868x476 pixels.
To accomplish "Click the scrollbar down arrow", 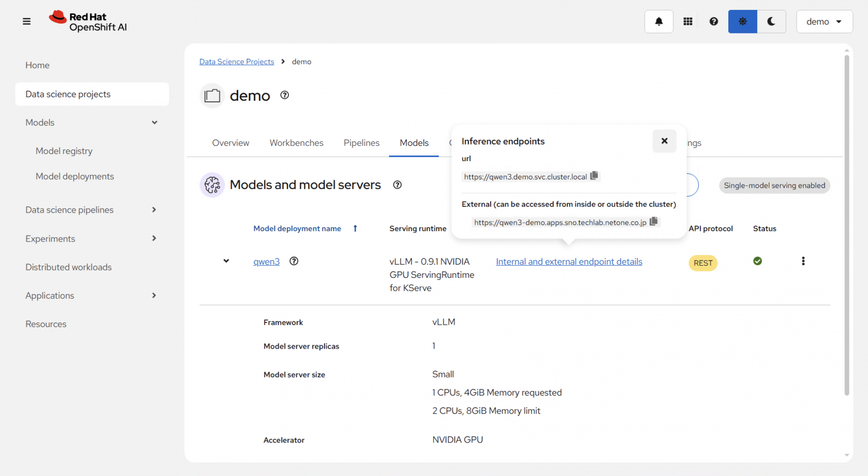I will [846, 455].
